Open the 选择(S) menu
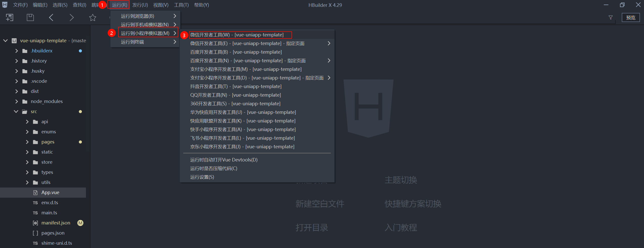The height and width of the screenshot is (248, 644). pos(60,5)
